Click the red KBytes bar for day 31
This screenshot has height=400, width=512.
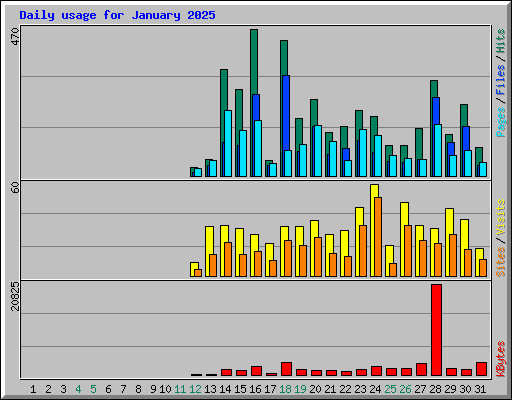[481, 369]
